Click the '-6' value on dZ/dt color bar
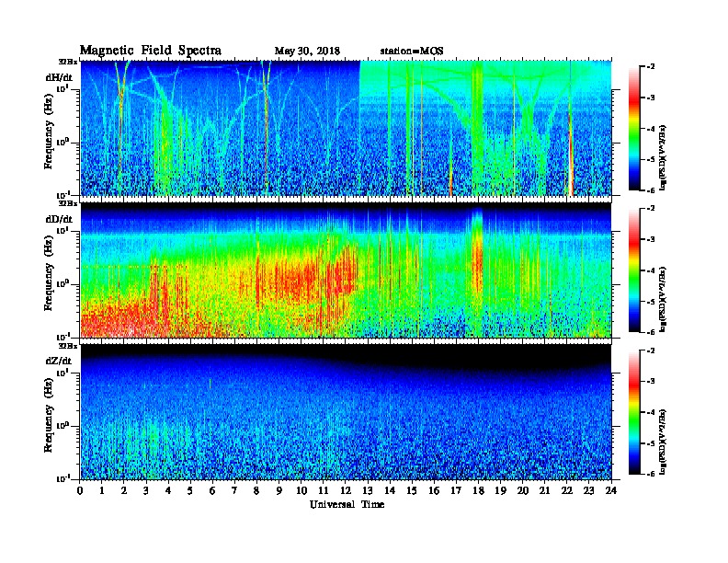The image size is (728, 563). [651, 474]
